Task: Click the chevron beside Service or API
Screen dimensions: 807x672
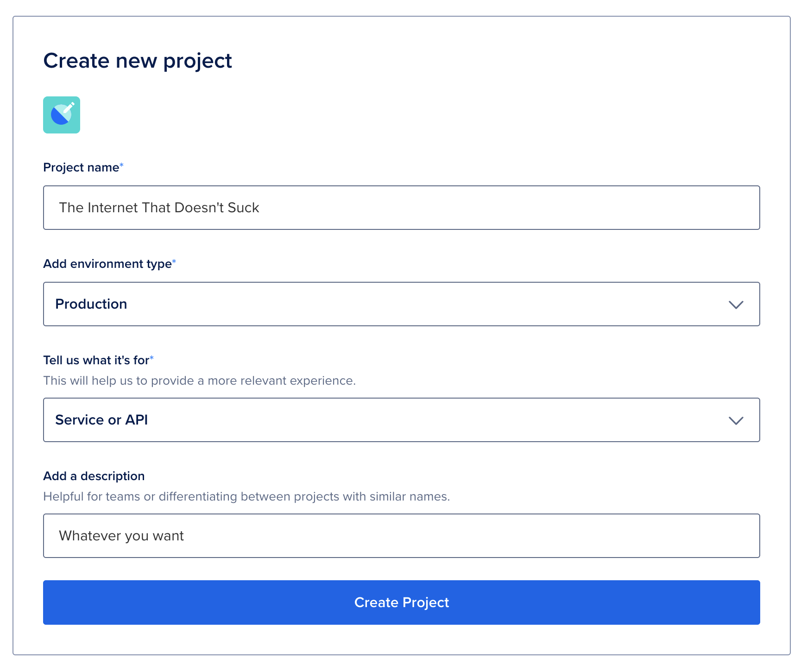Action: [737, 420]
